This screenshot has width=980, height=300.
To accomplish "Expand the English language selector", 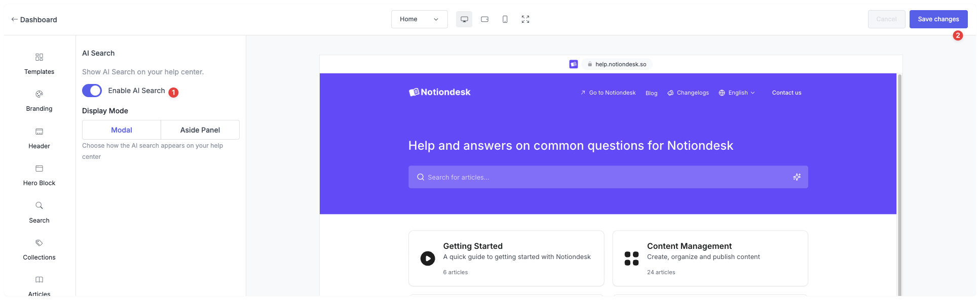I will coord(737,93).
